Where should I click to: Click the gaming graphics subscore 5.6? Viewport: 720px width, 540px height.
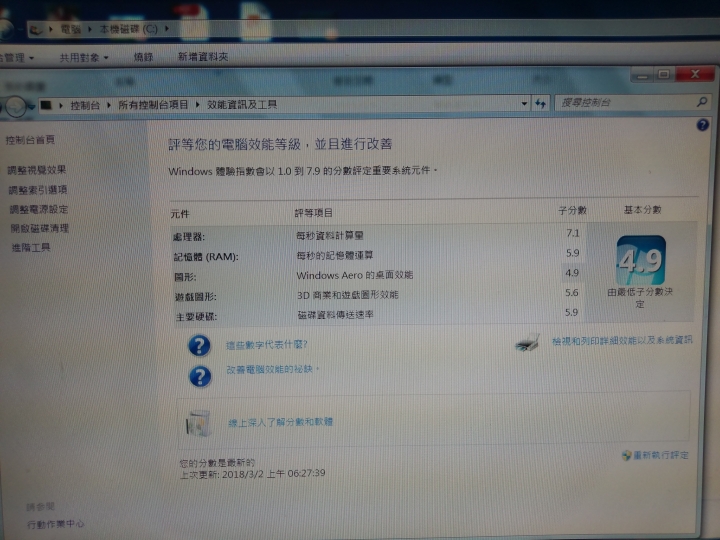pos(572,292)
